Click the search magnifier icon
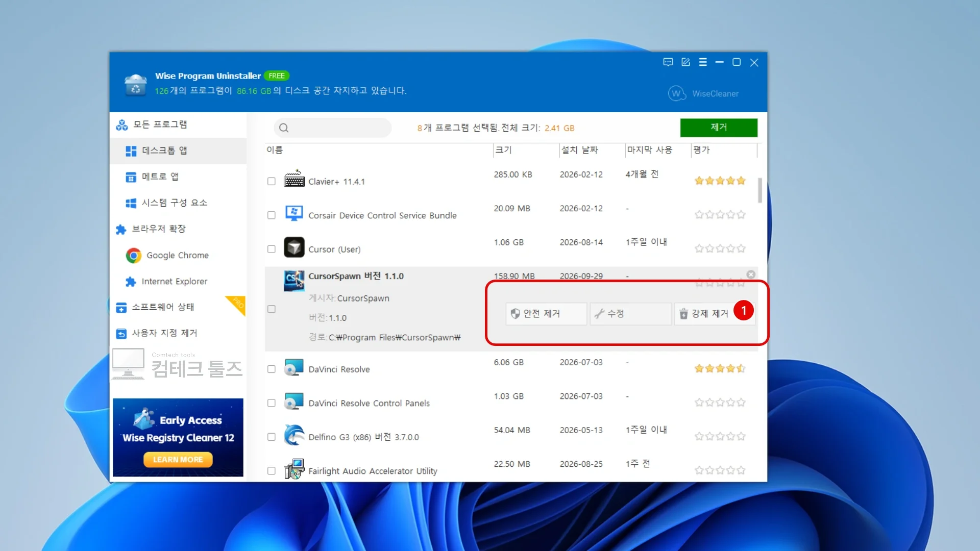This screenshot has height=551, width=980. coord(284,128)
